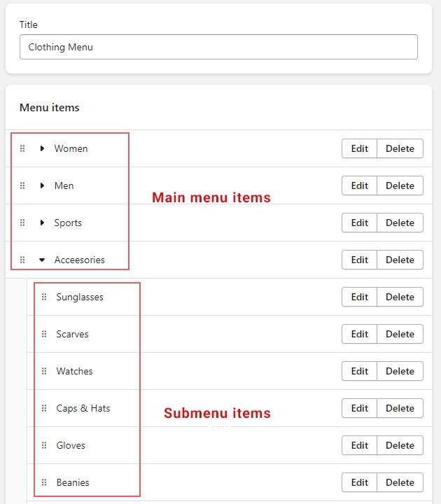Collapse the Acceesories submenu

point(42,260)
